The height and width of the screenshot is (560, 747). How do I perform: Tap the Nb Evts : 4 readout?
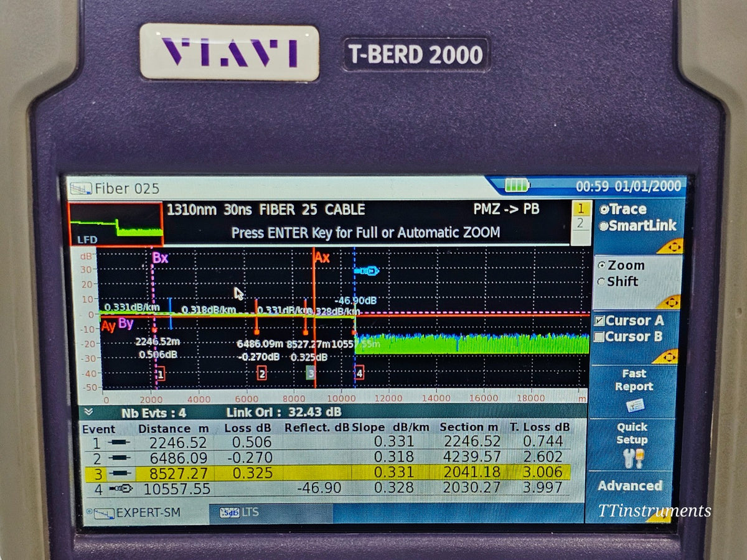(x=154, y=413)
